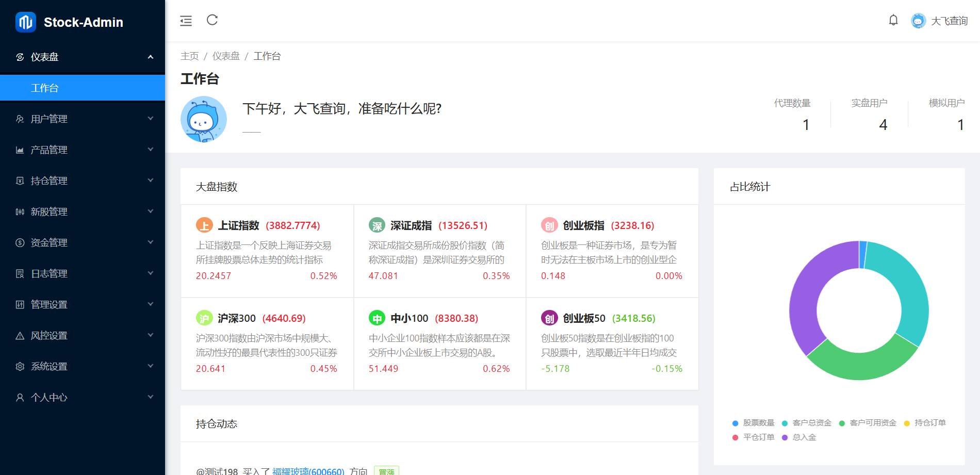Expand the 用户管理 sidebar menu
This screenshot has width=980, height=475.
[83, 119]
